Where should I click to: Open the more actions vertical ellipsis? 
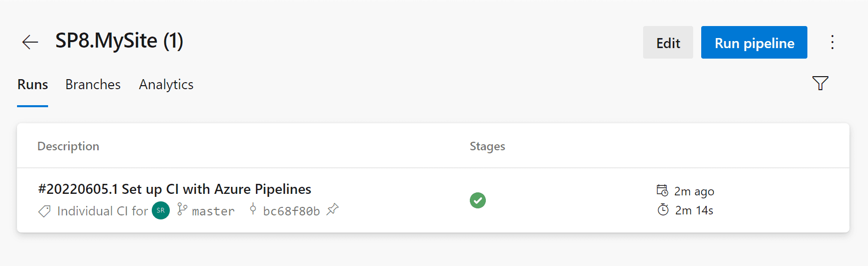[832, 42]
